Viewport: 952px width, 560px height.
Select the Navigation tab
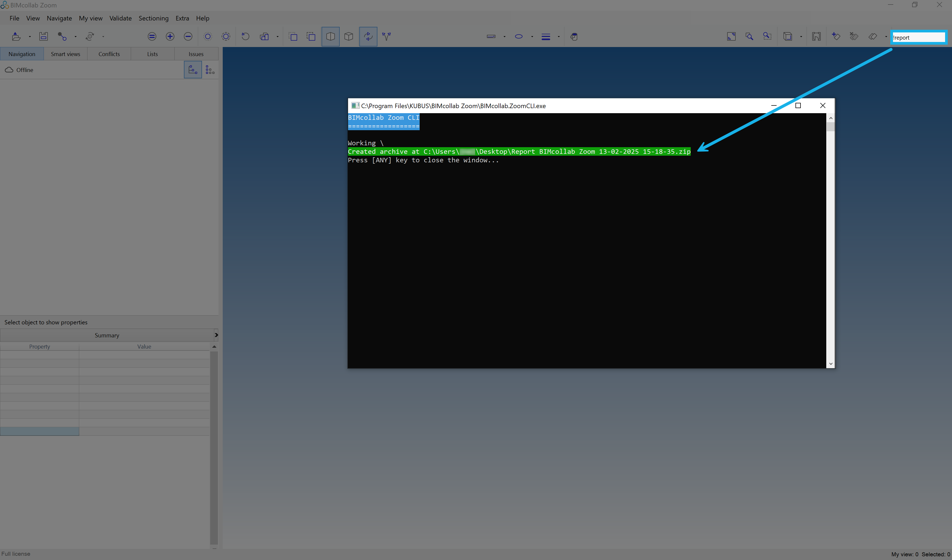click(22, 54)
